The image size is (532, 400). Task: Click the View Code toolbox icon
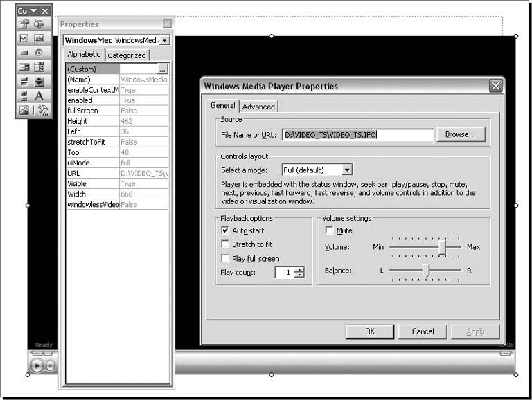[x=39, y=24]
